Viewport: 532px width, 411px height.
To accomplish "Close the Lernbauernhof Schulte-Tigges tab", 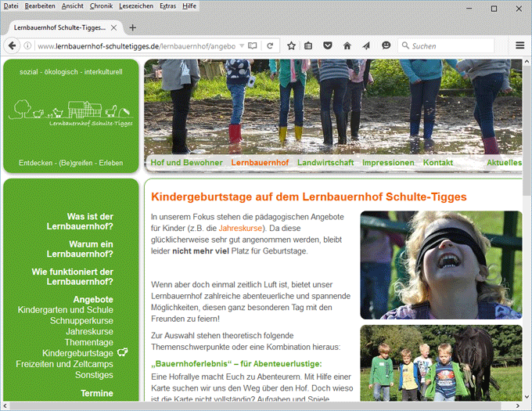I will 114,28.
